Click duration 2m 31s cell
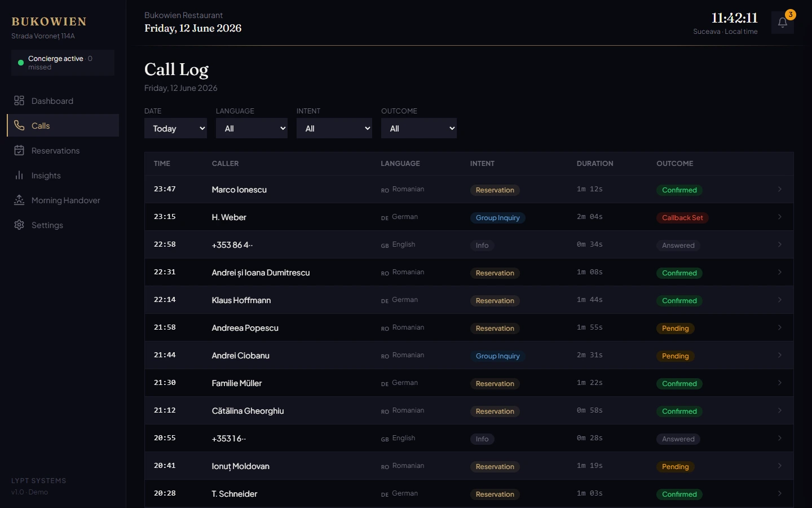812x508 pixels. tap(590, 355)
